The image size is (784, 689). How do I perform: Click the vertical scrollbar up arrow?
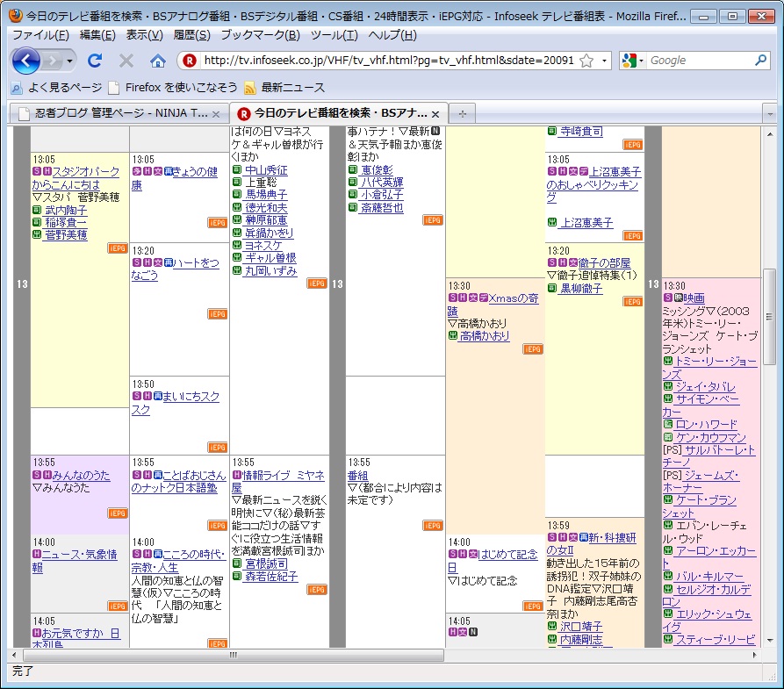click(769, 133)
